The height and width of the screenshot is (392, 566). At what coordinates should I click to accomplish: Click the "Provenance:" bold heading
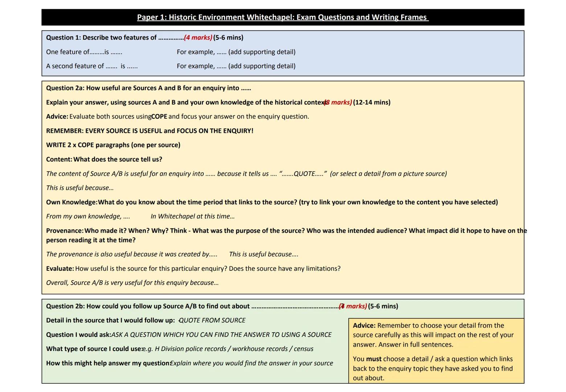[65, 231]
